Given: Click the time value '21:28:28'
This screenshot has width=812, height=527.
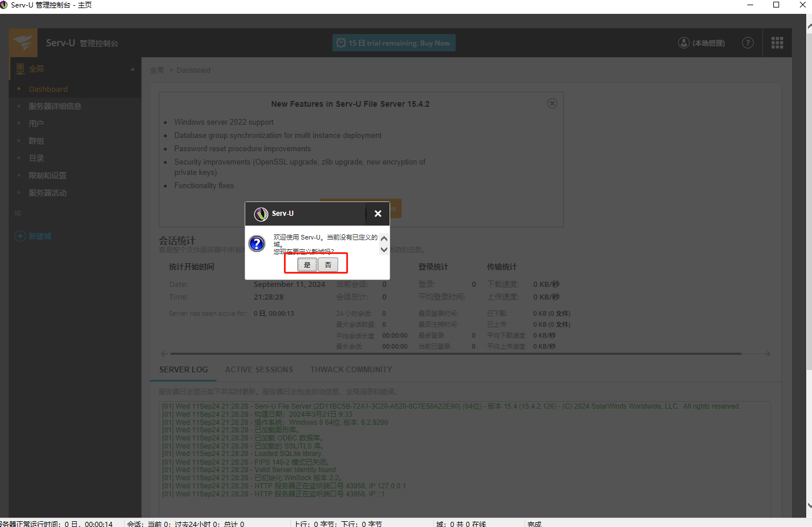Looking at the screenshot, I should [x=268, y=297].
